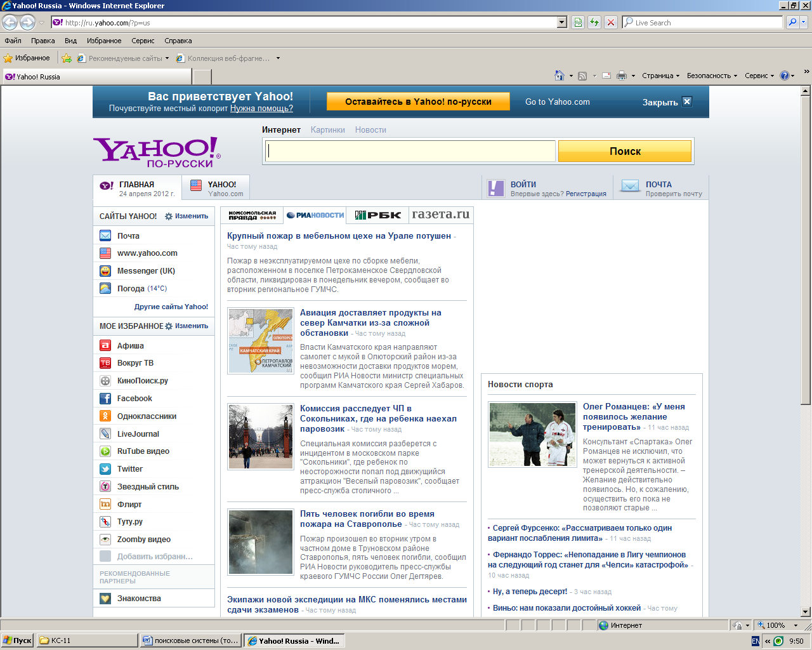Viewport: 812px width, 650px height.
Task: Open Почта in Yahoo sites list
Action: (128, 236)
